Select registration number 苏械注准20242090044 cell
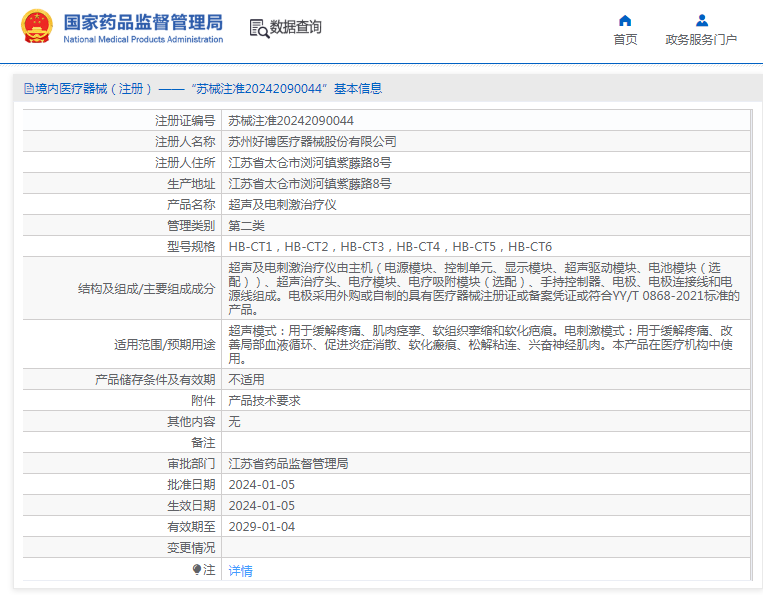Viewport: 763px width, 595px height. click(291, 121)
